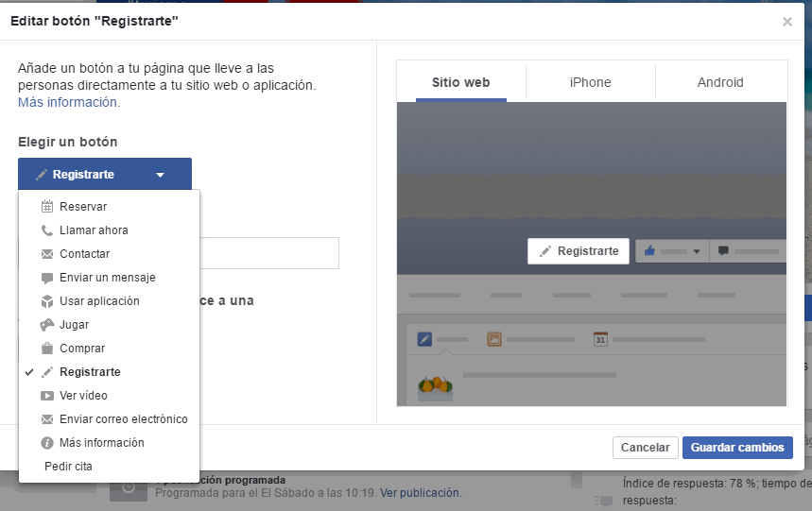Viewport: 812px width, 511px height.
Task: Choose Reservar from the button list
Action: click(x=109, y=206)
